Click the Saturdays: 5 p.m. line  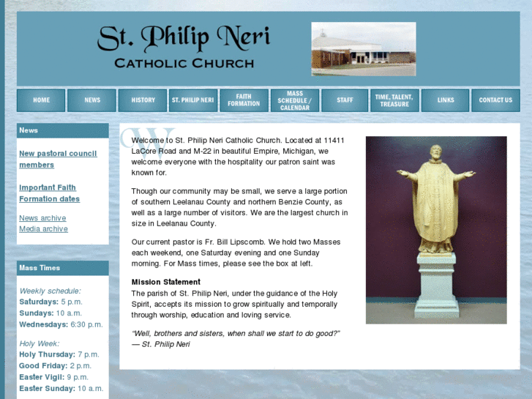coord(51,302)
